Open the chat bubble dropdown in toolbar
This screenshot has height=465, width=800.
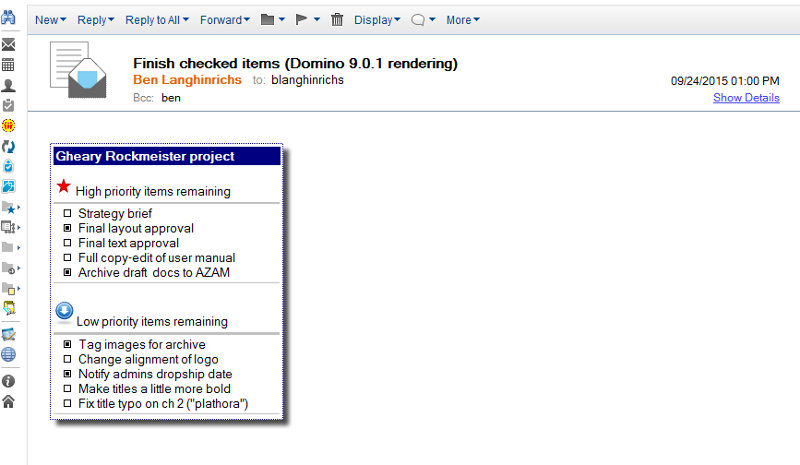pos(423,20)
